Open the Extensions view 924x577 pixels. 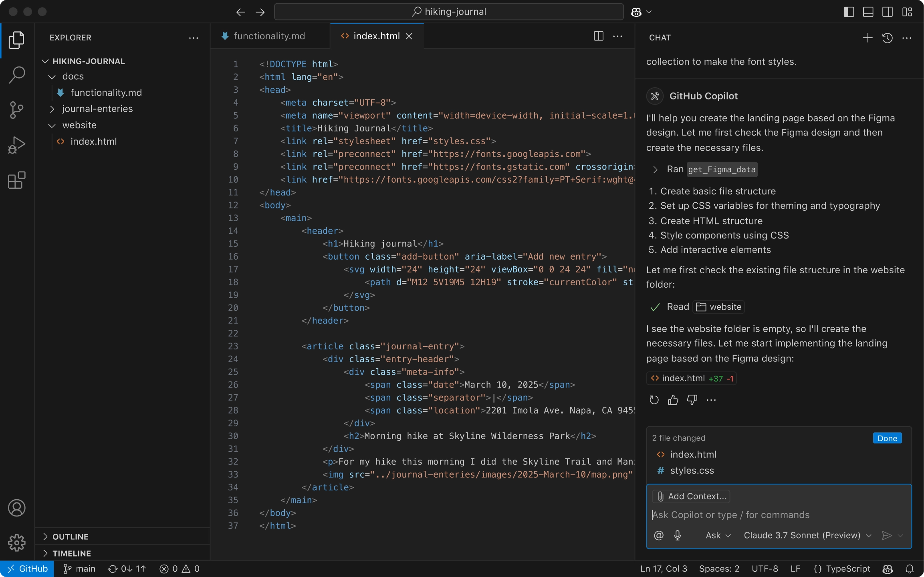click(16, 180)
